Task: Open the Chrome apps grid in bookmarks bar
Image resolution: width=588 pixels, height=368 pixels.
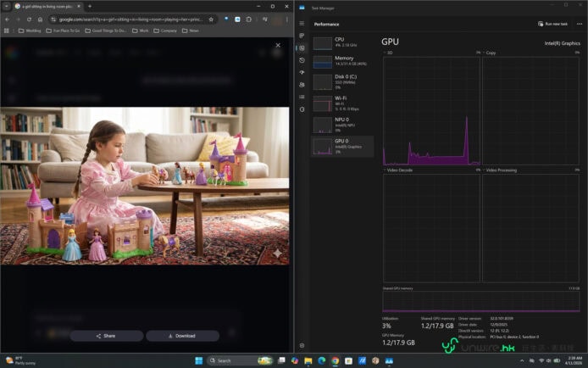Action: coord(7,31)
